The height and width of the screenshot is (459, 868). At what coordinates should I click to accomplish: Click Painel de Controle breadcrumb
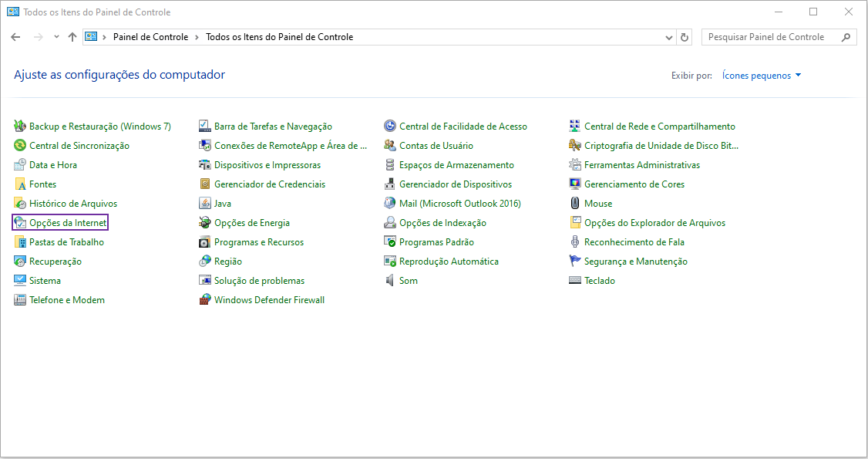[150, 37]
